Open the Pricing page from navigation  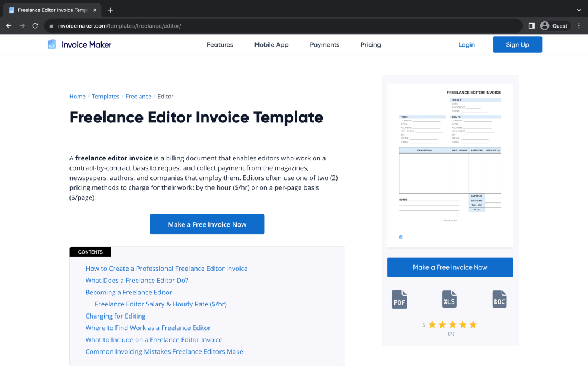(370, 45)
